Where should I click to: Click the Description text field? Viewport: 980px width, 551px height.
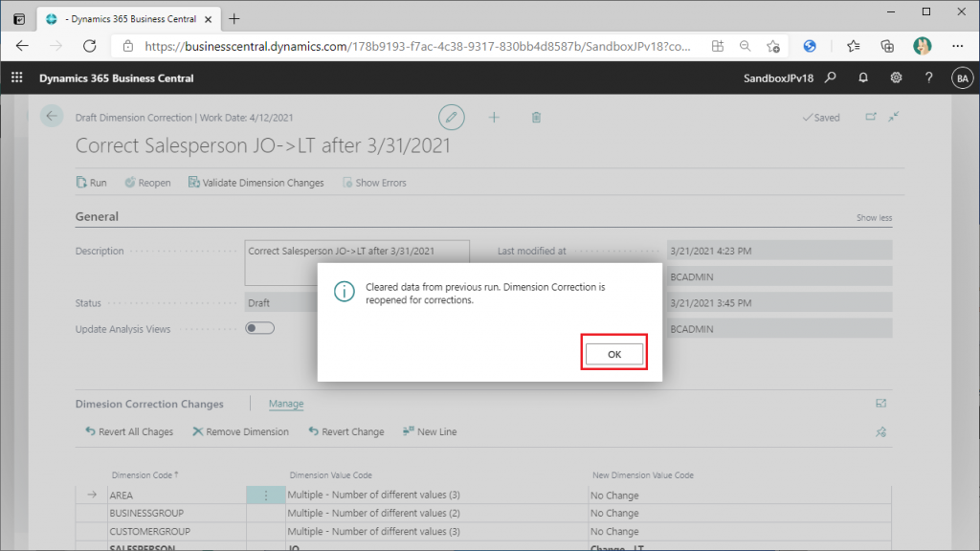coord(357,262)
